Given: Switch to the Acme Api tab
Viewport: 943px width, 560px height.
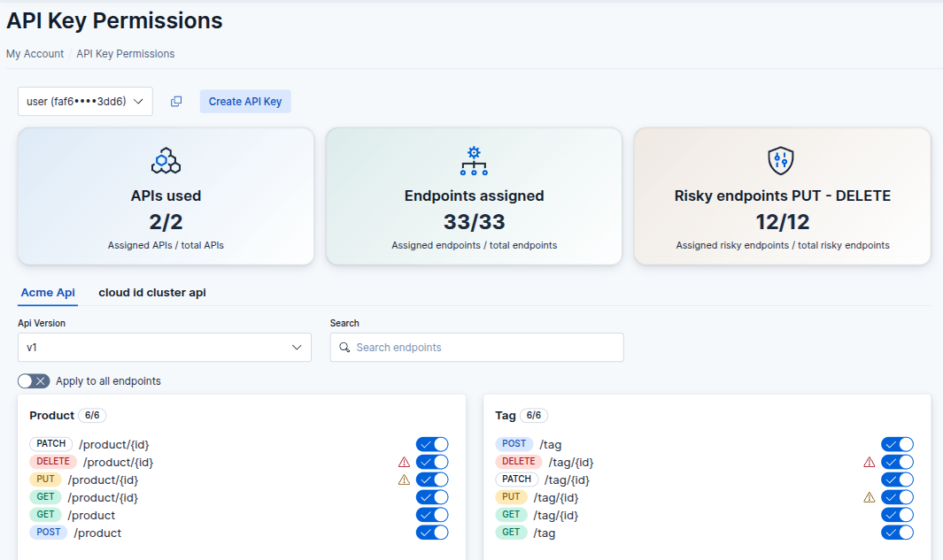Looking at the screenshot, I should [48, 293].
